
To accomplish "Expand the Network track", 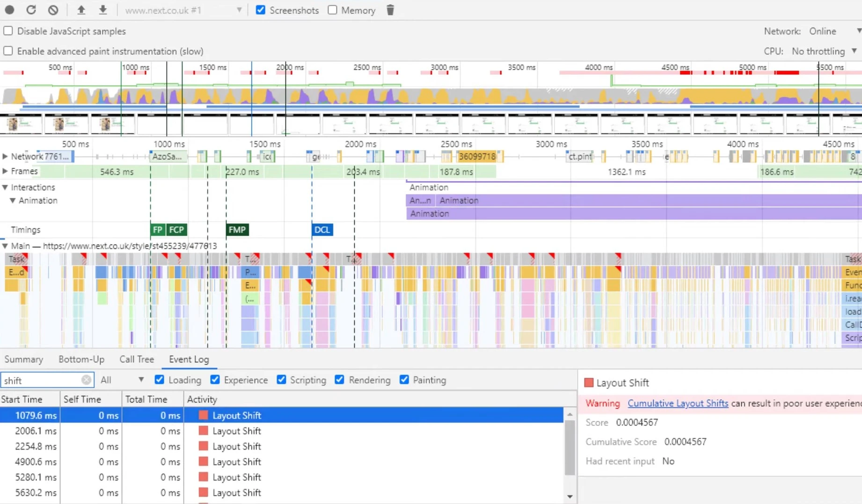I will [x=5, y=156].
